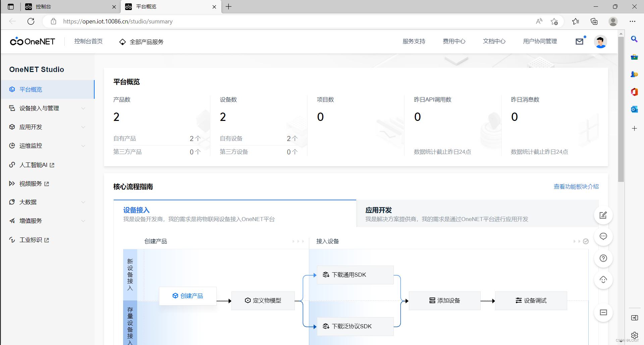Open 全部产品服务 dropdown
This screenshot has width=644, height=345.
coord(142,42)
